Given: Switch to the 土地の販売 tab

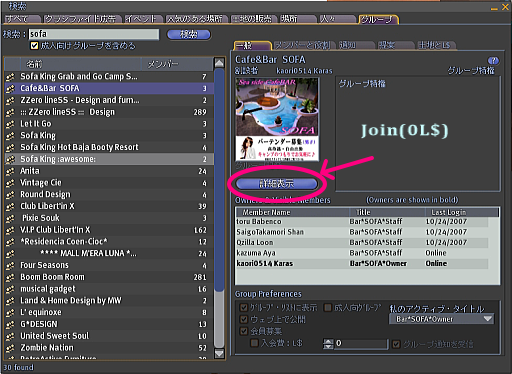Looking at the screenshot, I should coord(254,19).
